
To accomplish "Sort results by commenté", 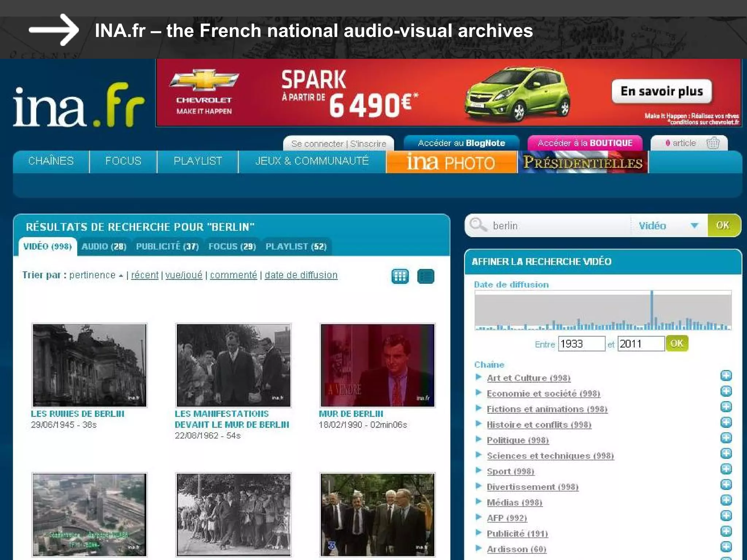I will (233, 275).
